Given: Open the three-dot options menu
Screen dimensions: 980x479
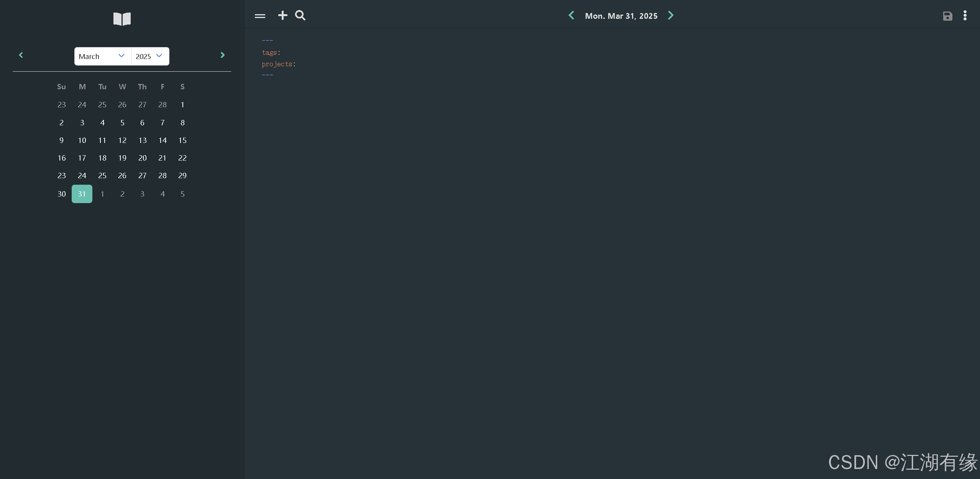Looking at the screenshot, I should (965, 15).
